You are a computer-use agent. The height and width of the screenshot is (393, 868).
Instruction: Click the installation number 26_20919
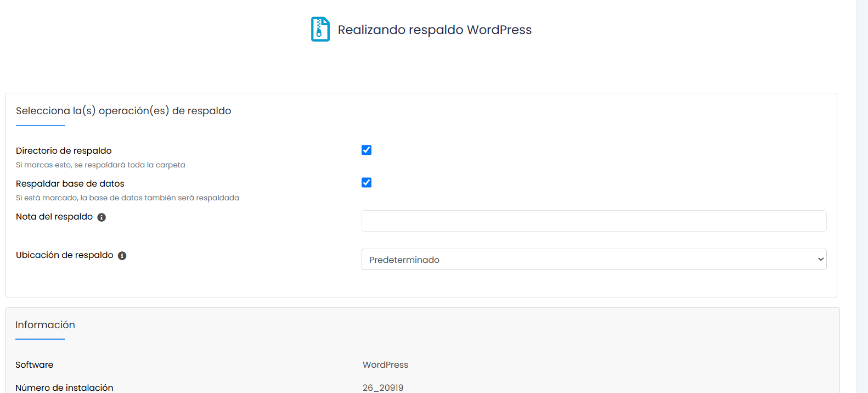pos(383,388)
